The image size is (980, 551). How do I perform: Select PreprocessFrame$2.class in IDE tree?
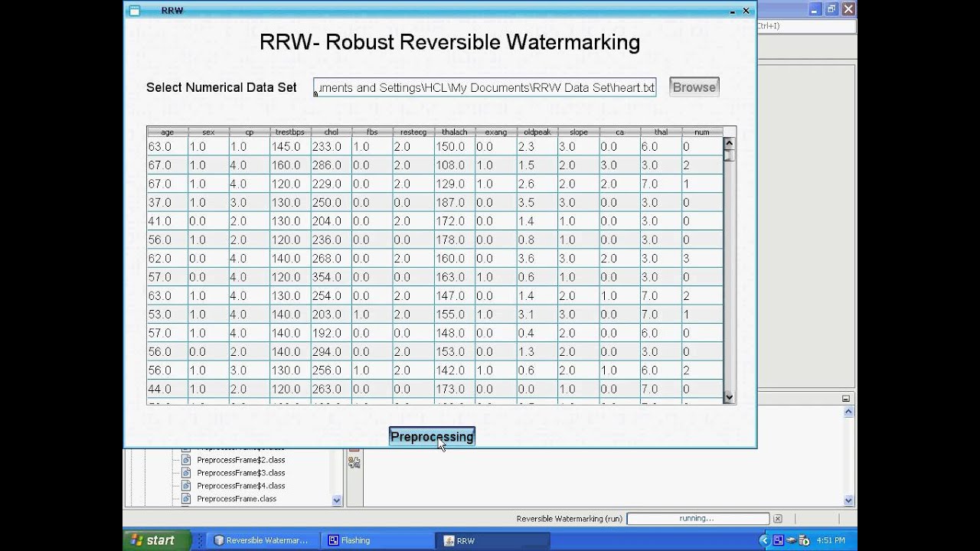pyautogui.click(x=240, y=460)
